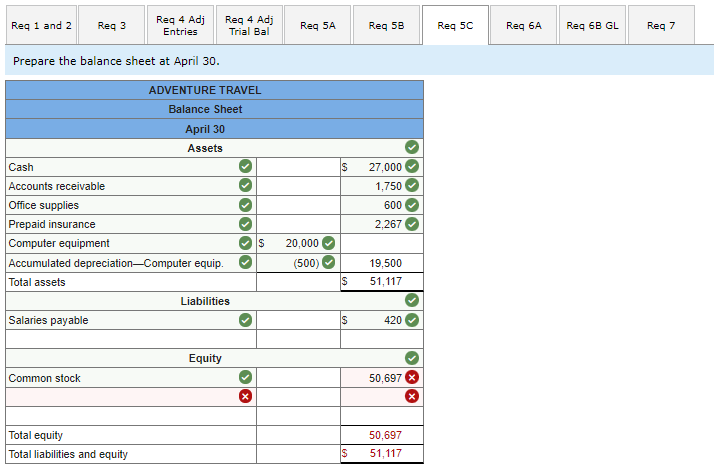Screen dimensions: 727x465
Task: Click green check icon in Assets header row
Action: pos(412,147)
